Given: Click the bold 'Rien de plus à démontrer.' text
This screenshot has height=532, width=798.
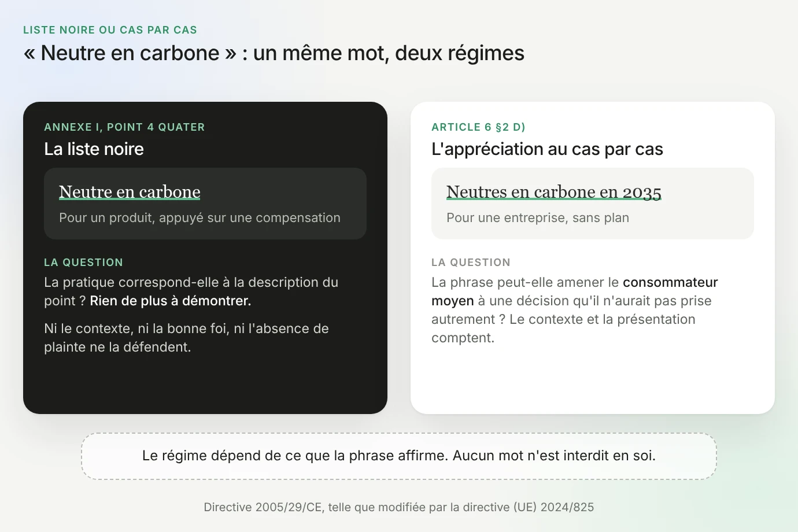Looking at the screenshot, I should point(171,301).
